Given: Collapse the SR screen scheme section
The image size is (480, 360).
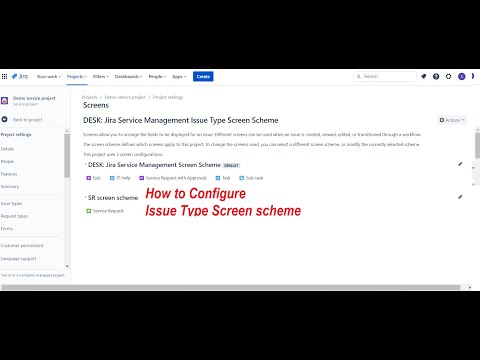Looking at the screenshot, I should click(85, 197).
